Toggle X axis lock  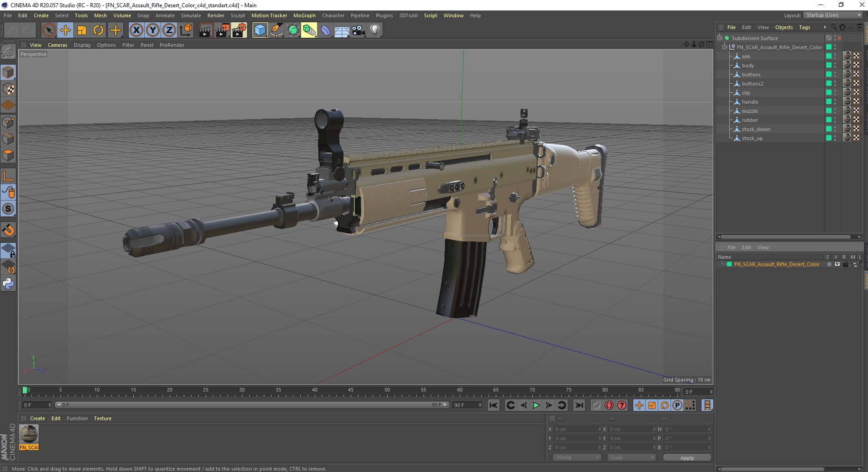136,30
